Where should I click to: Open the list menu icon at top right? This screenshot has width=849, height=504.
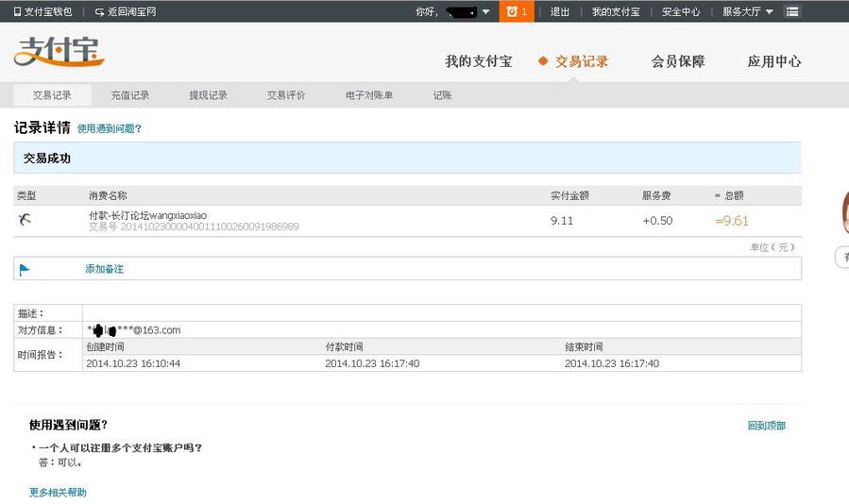[x=792, y=11]
